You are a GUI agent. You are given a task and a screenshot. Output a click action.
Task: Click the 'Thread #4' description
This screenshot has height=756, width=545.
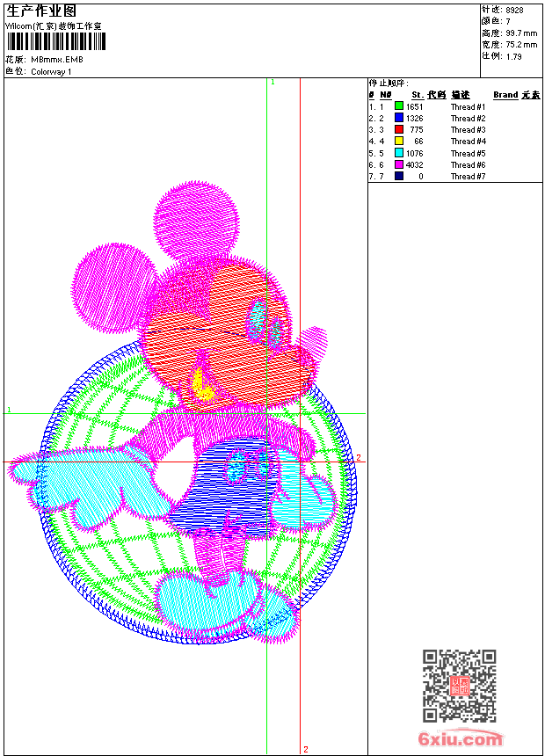468,142
